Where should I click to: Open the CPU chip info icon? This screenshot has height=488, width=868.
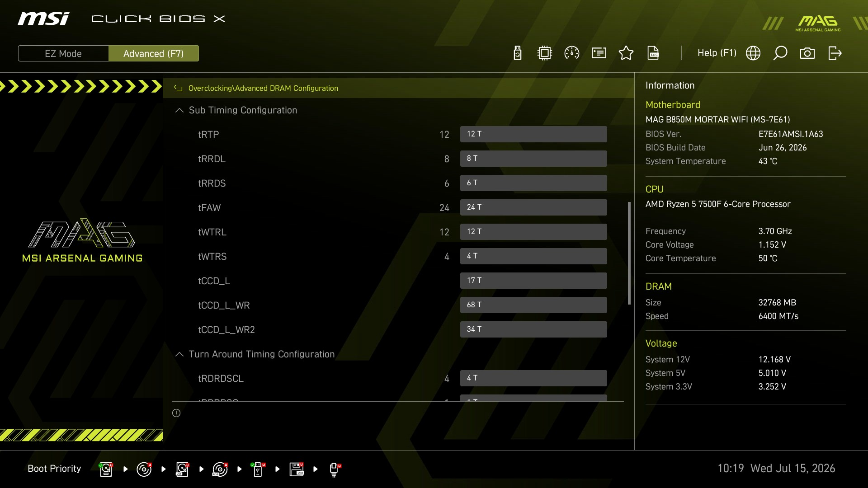[545, 53]
